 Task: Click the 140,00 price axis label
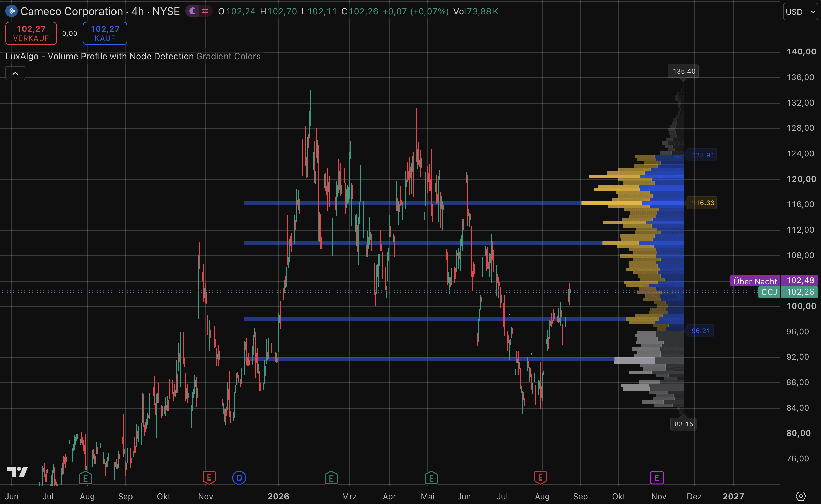tap(801, 52)
